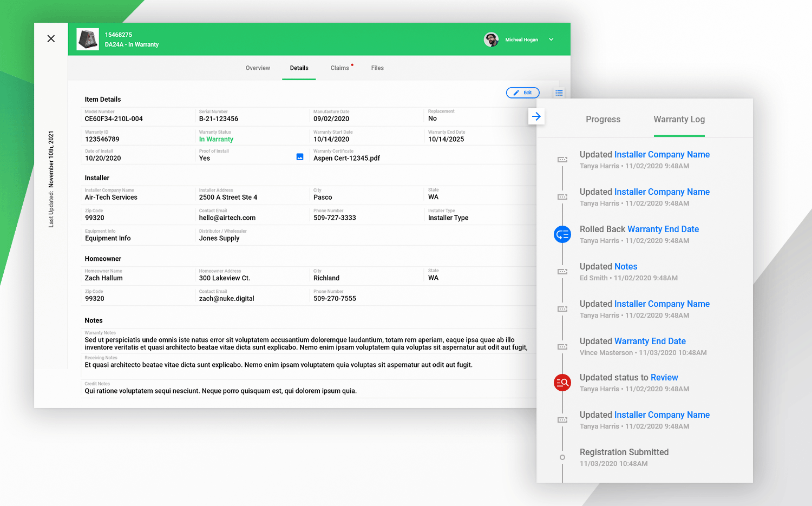Click Warranty End Date 10/14/2025
This screenshot has width=812, height=506.
[446, 140]
